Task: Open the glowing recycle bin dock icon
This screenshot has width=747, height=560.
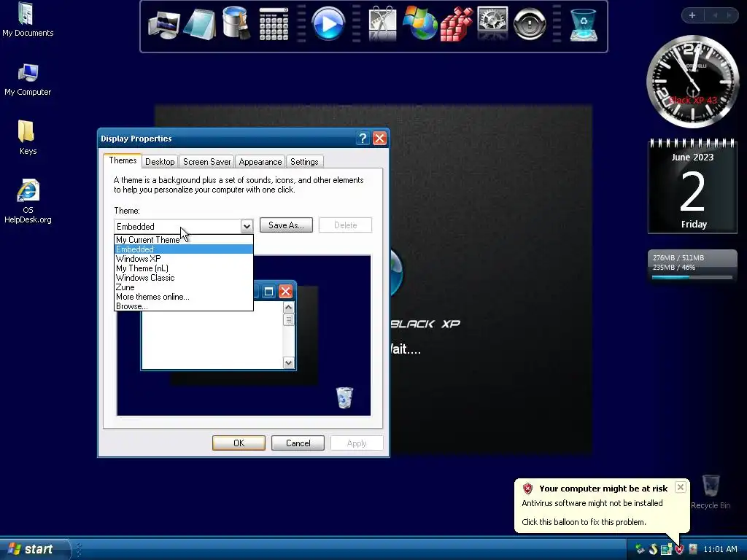Action: (x=583, y=25)
